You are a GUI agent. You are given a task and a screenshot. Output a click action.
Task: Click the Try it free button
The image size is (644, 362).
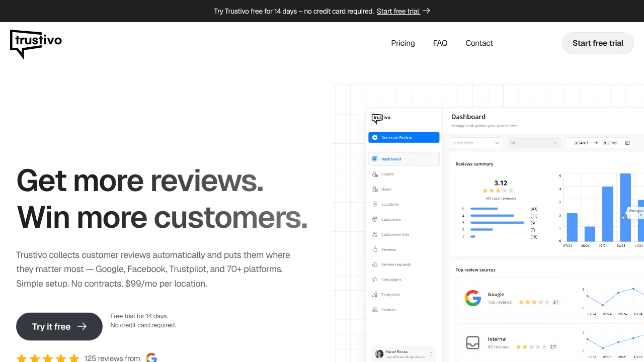(59, 326)
